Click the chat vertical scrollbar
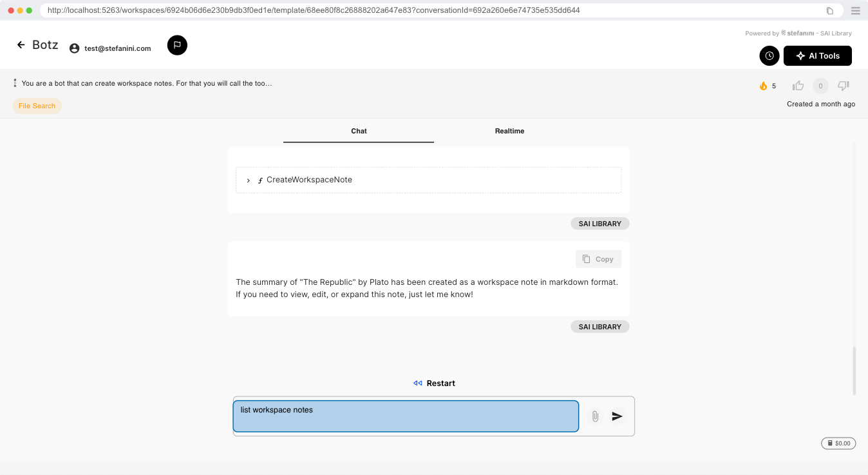868x475 pixels. point(854,371)
